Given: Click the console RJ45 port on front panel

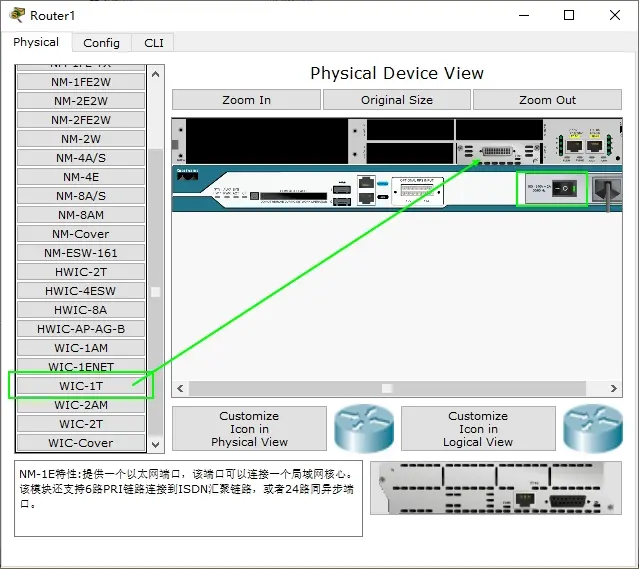Looking at the screenshot, I should (366, 183).
